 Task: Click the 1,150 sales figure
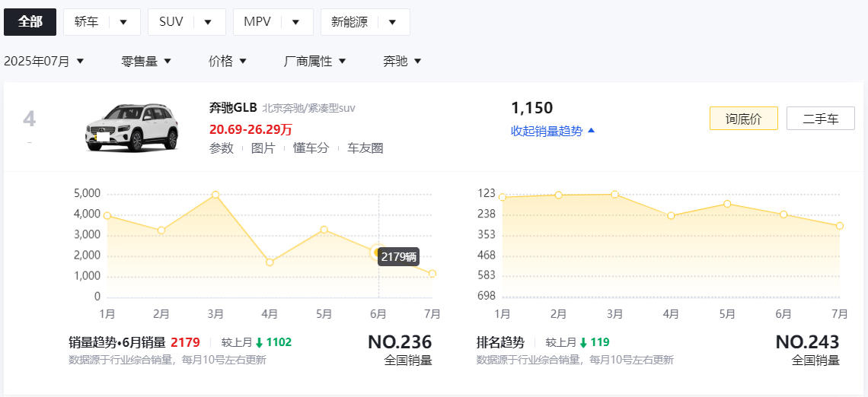coord(531,108)
